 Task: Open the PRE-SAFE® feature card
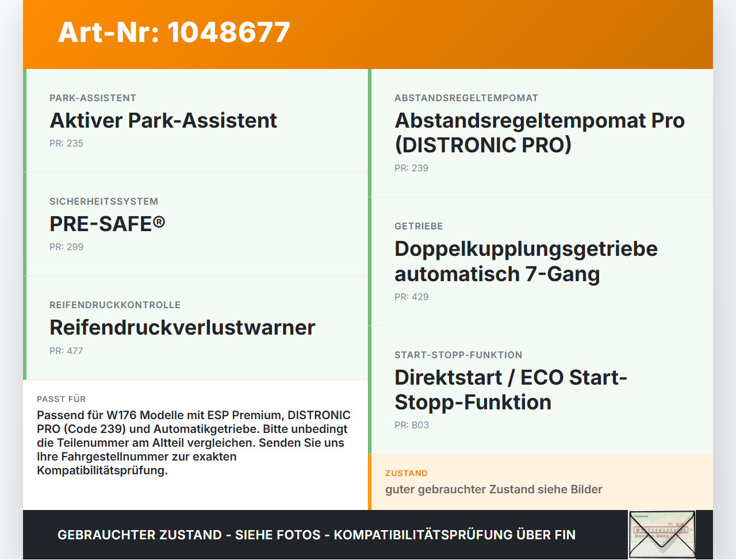pos(197,224)
